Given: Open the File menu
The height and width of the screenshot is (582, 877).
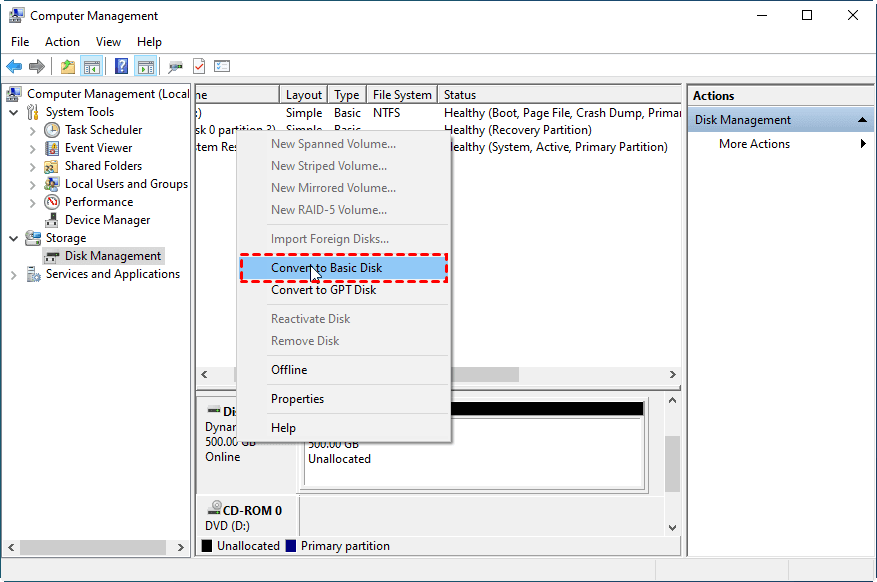Looking at the screenshot, I should tap(20, 42).
